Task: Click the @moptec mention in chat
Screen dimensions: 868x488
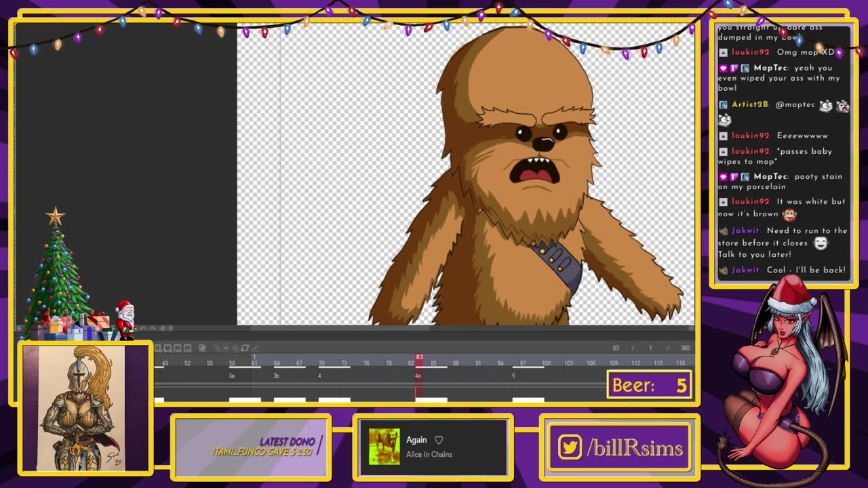Action: tap(795, 105)
